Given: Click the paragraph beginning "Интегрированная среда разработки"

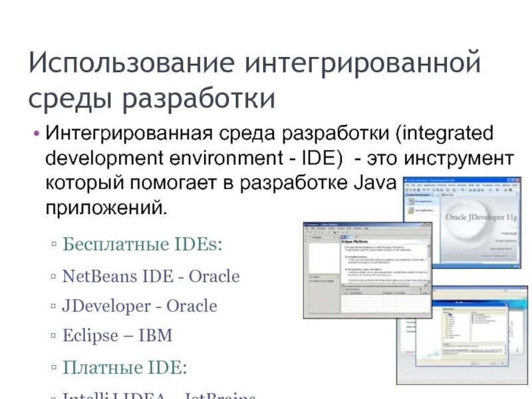Looking at the screenshot, I should point(279,170).
